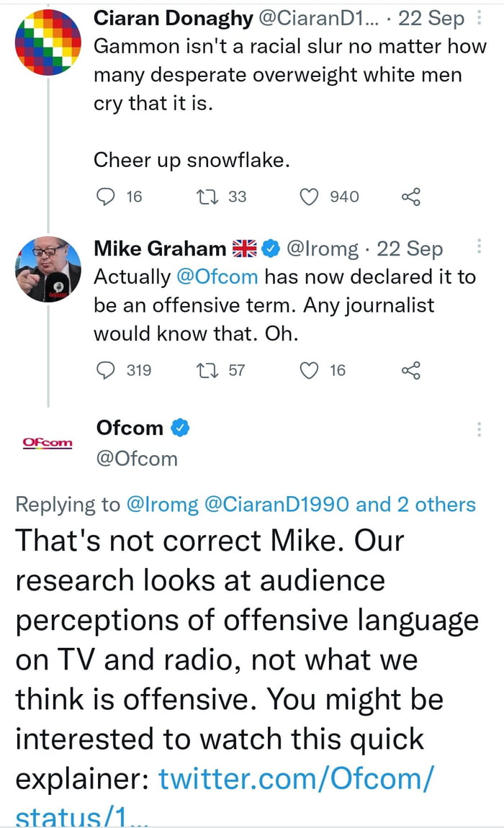Screen dimensions: 504x828
Task: Visit Ofcom's profile via its logo avatar
Action: [48, 442]
